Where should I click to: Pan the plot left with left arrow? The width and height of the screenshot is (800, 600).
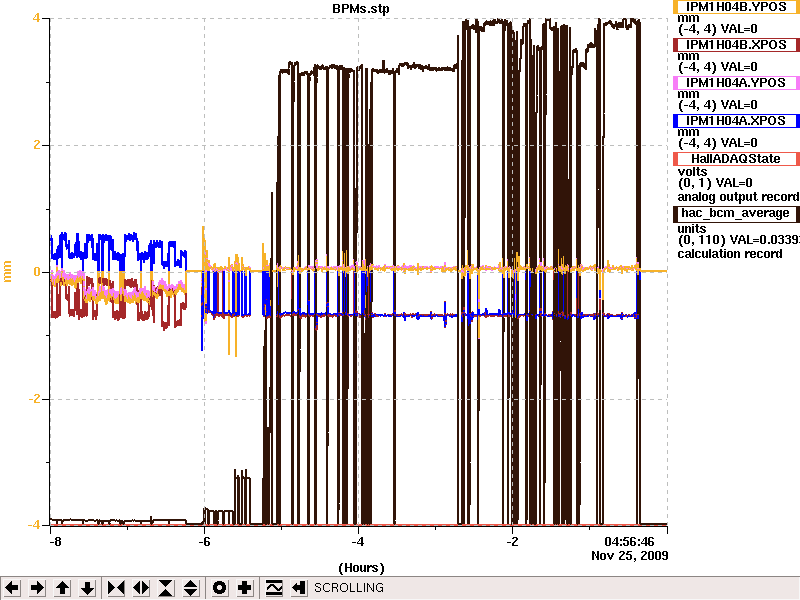tap(12, 588)
